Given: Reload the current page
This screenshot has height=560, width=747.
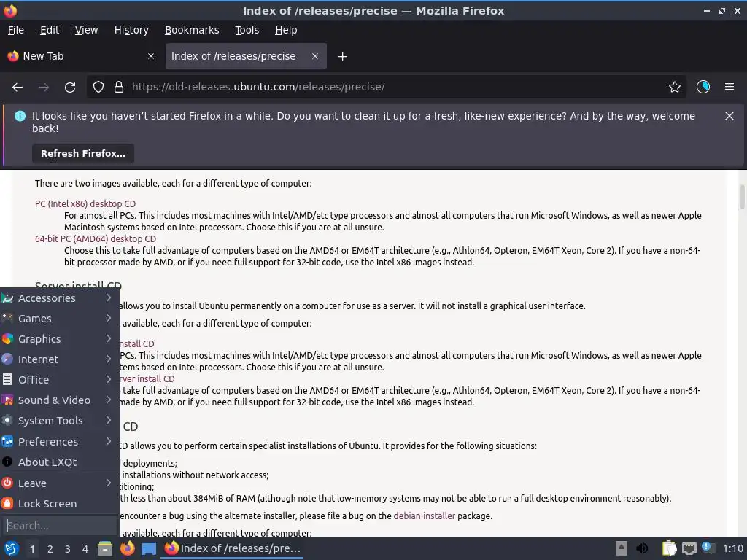Looking at the screenshot, I should (70, 87).
